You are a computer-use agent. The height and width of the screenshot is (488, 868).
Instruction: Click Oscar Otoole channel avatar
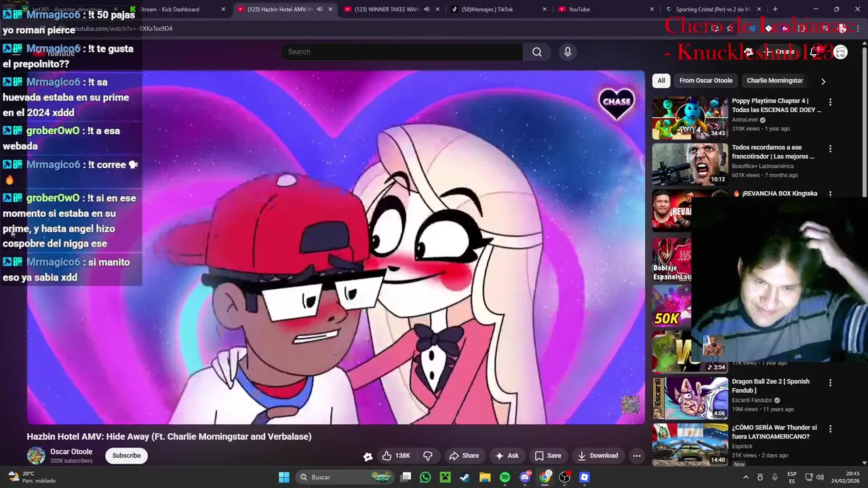(36, 455)
